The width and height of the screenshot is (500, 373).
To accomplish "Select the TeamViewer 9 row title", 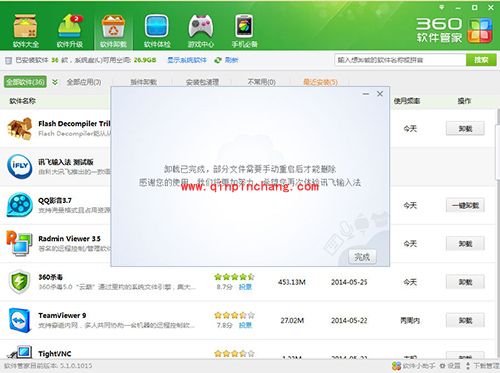I will point(62,315).
